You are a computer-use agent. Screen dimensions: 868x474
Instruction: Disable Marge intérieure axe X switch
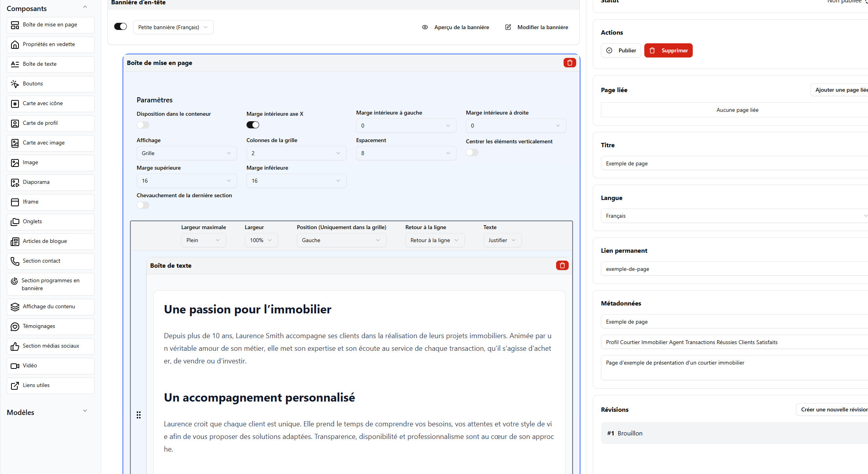253,125
